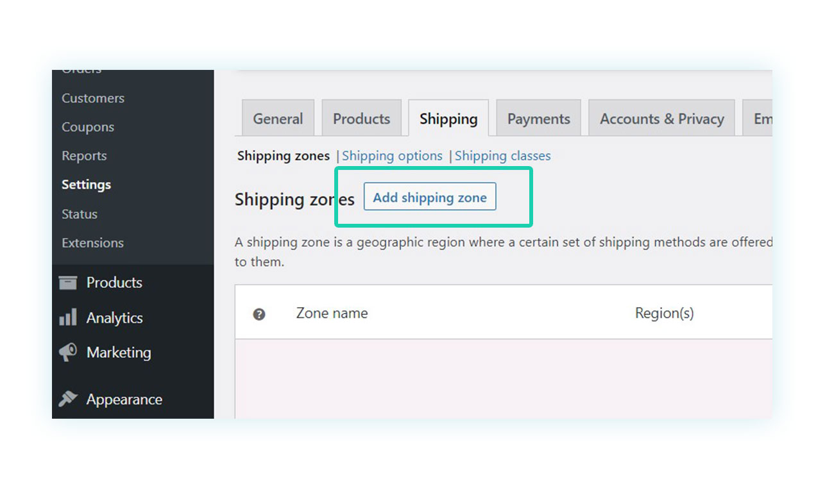Go to the Accounts & Privacy tab
This screenshot has height=504, width=834.
pos(661,118)
